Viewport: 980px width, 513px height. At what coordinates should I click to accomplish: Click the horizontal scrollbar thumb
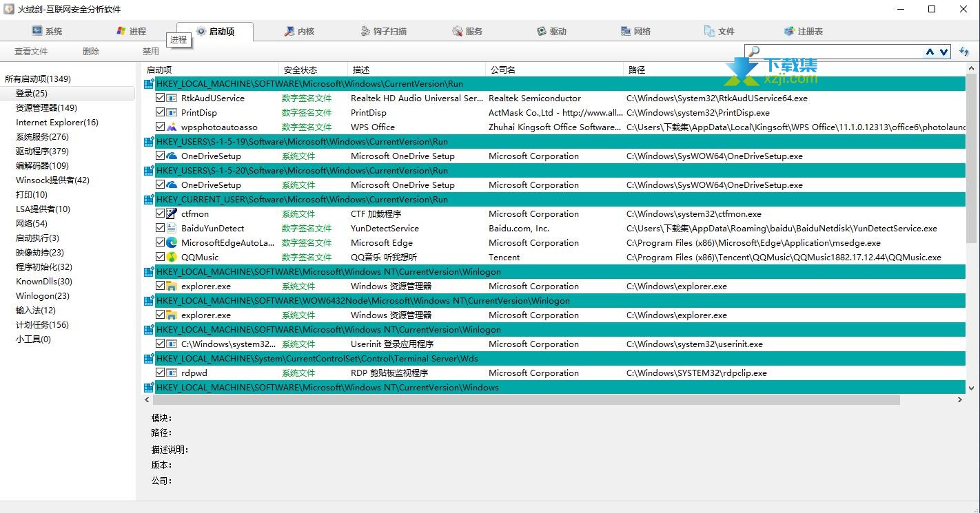click(x=527, y=399)
